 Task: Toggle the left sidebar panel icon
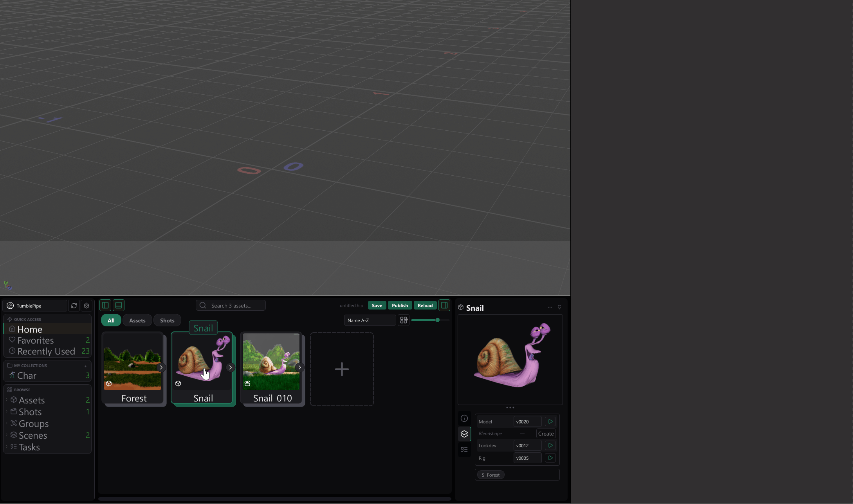[105, 305]
